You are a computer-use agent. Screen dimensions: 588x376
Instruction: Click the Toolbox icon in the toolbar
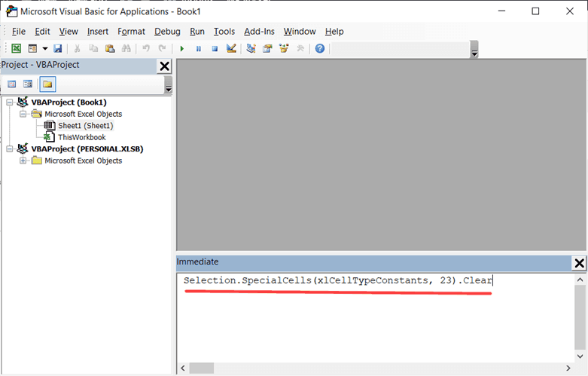coord(300,48)
